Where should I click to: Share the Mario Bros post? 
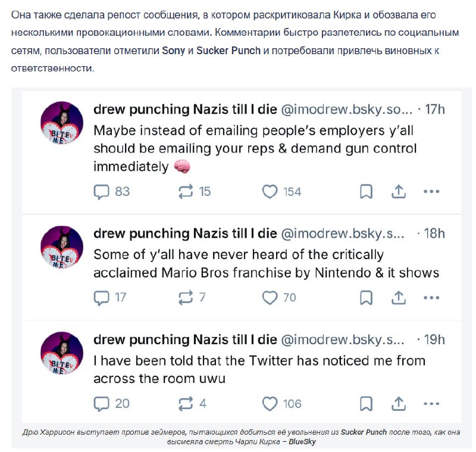399,297
